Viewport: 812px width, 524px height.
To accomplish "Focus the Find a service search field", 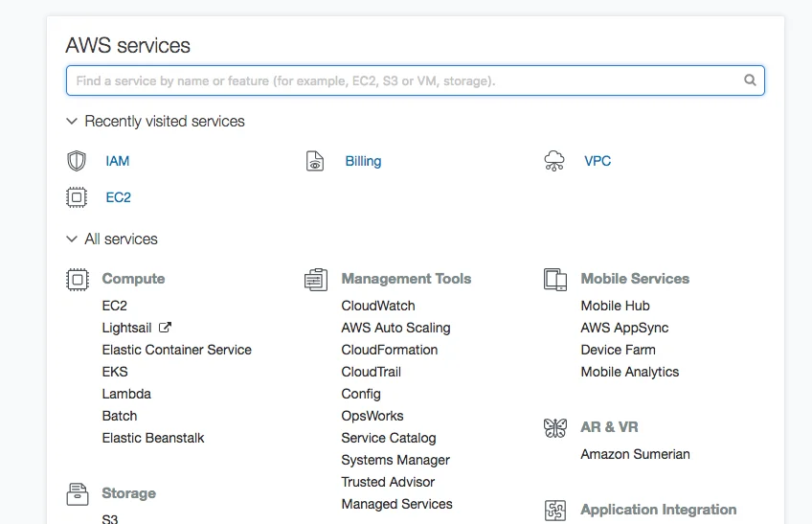I will tap(416, 80).
